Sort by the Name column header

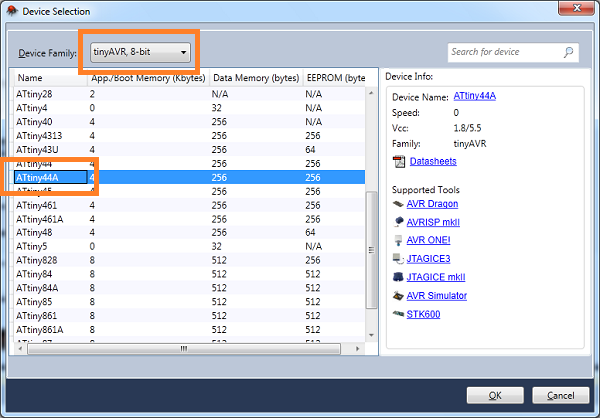(x=51, y=78)
